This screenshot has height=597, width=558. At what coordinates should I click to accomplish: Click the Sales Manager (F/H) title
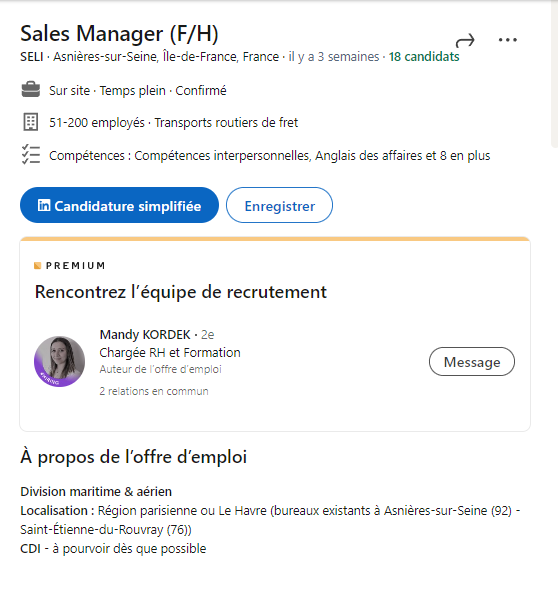click(x=119, y=34)
